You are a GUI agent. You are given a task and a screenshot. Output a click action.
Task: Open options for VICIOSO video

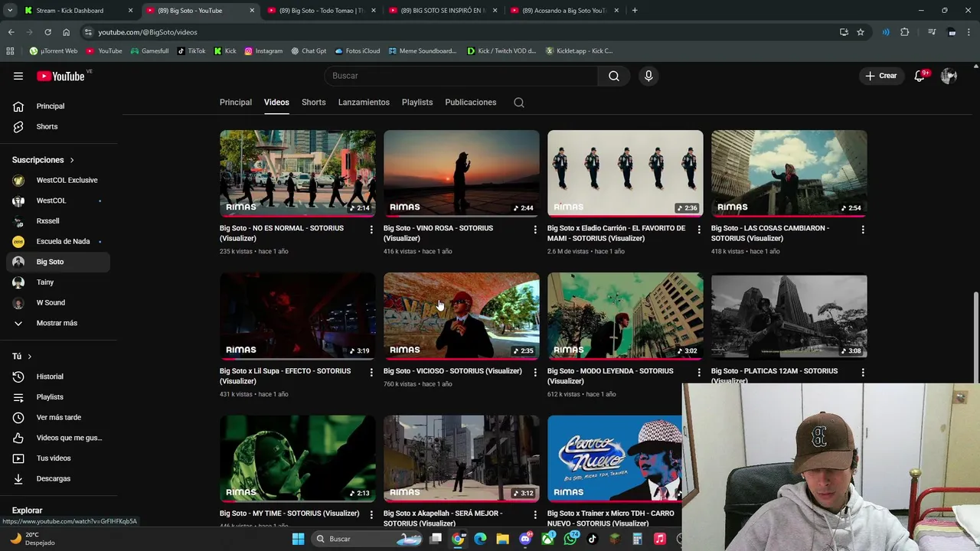pyautogui.click(x=535, y=373)
